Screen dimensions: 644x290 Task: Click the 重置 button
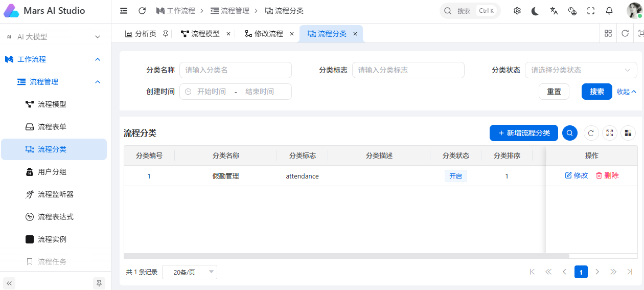pos(554,92)
